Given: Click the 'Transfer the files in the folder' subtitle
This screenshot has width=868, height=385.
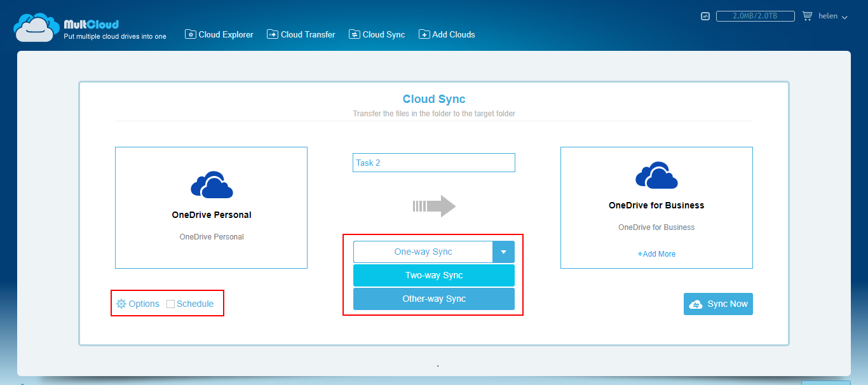Looking at the screenshot, I should (434, 114).
